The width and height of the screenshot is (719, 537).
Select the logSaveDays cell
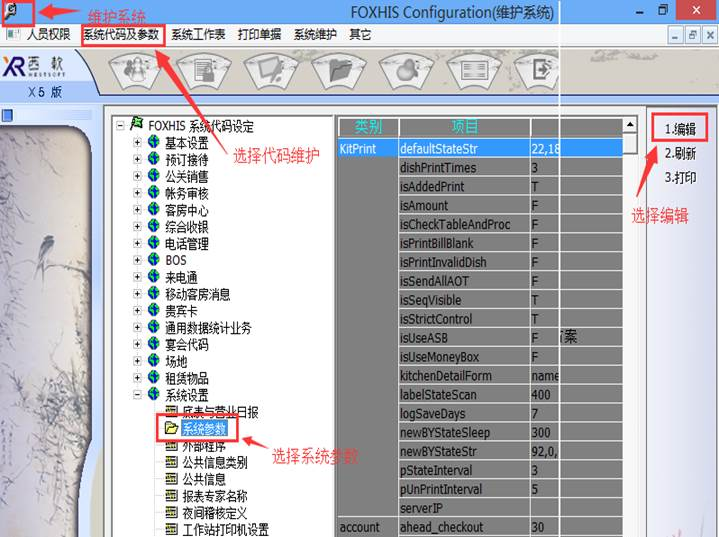[x=465, y=414]
